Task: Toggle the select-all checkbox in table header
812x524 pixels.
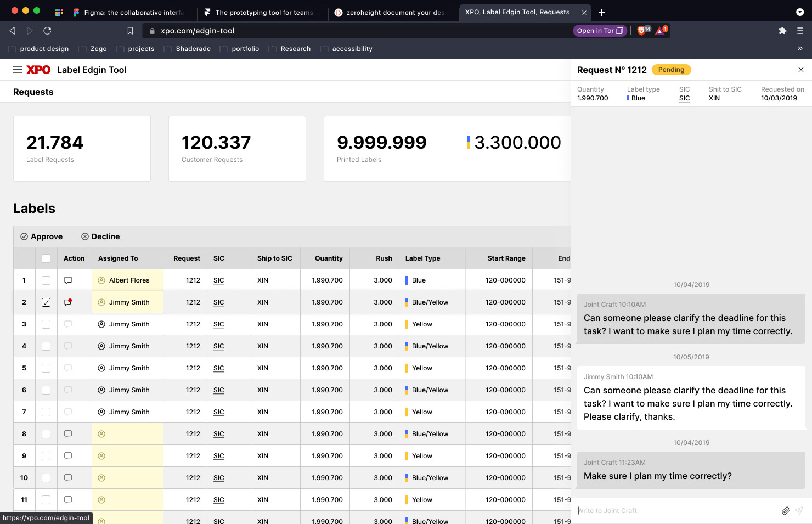Action: [46, 258]
